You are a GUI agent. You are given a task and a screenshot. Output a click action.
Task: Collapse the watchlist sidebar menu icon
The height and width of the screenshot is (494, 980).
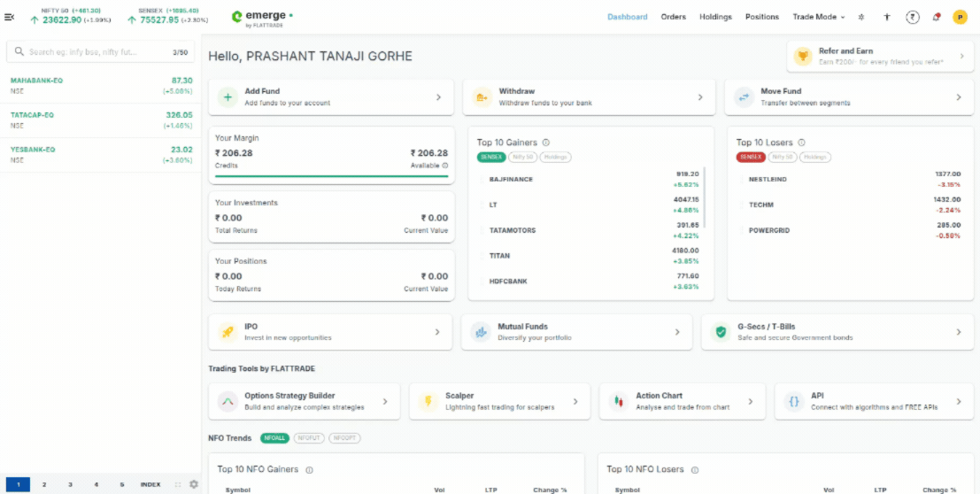[x=10, y=17]
